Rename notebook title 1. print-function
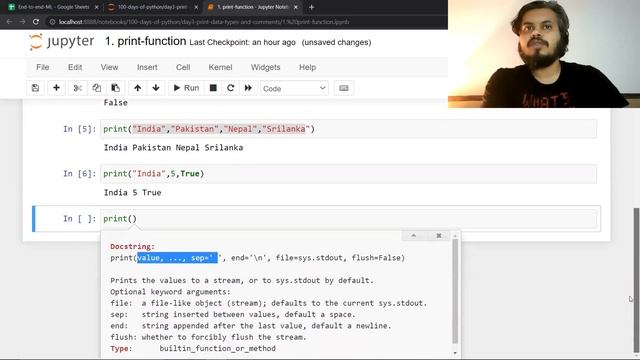The height and width of the screenshot is (360, 640). click(x=145, y=42)
